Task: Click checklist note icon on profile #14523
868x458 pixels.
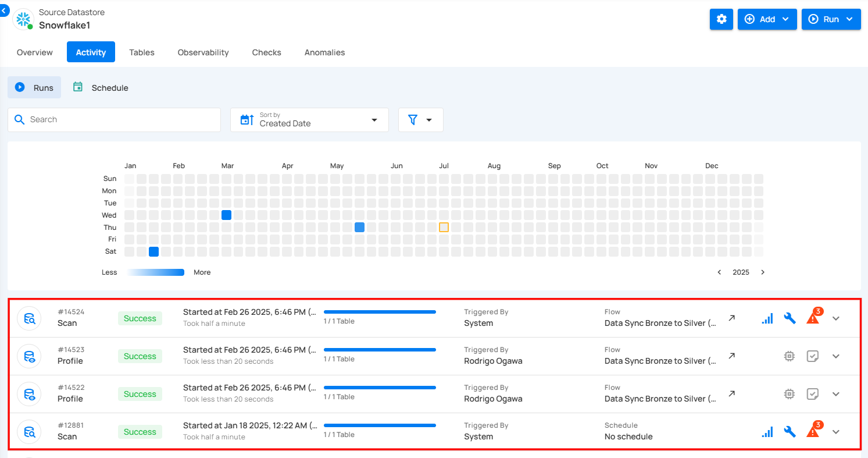Action: click(813, 356)
